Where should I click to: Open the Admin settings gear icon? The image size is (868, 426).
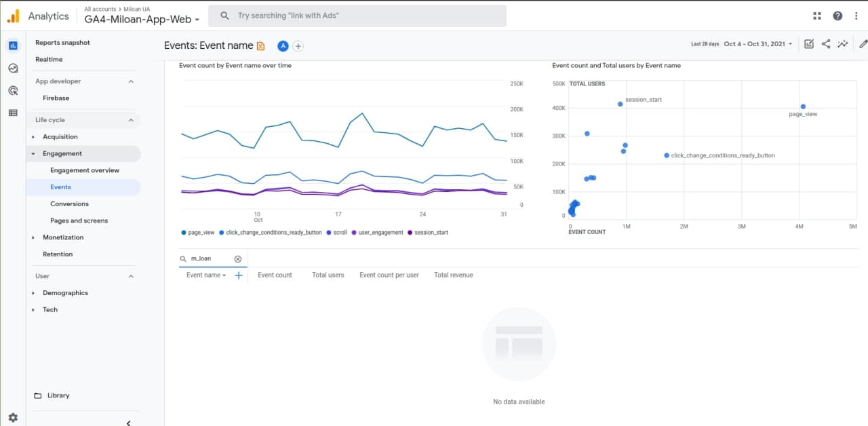[13, 418]
